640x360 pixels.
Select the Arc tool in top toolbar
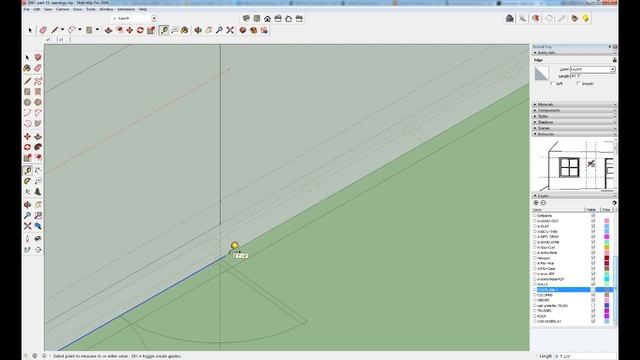click(72, 30)
